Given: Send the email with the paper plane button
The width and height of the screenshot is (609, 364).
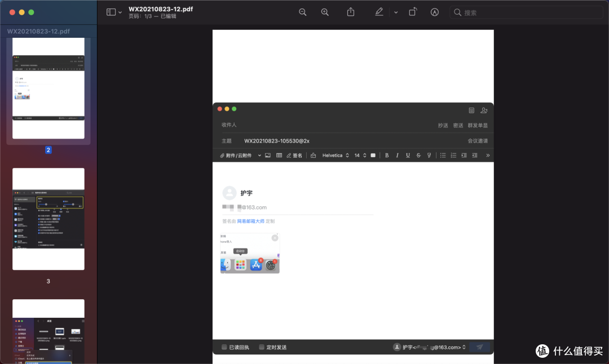Looking at the screenshot, I should (x=480, y=347).
